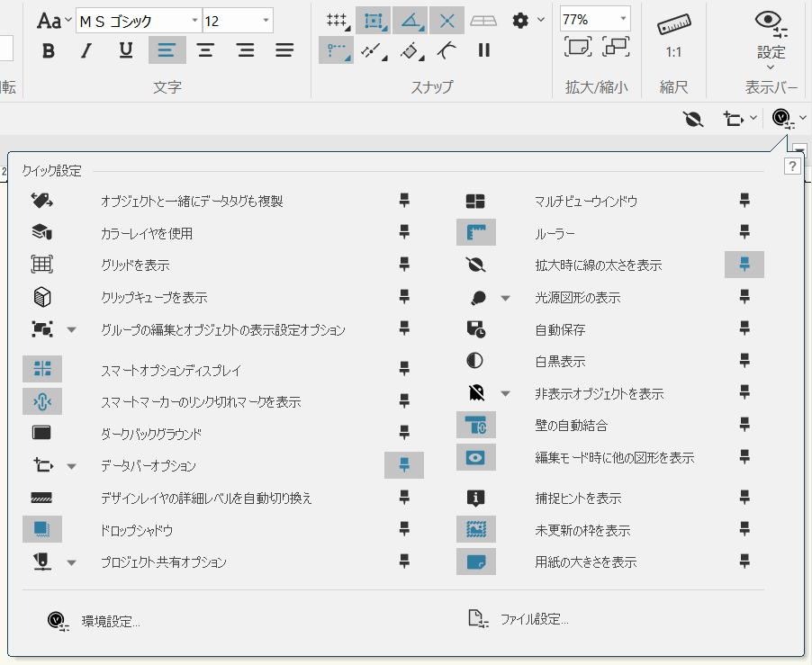Expand group editing options dropdown arrow
This screenshot has height=665, width=812.
click(x=72, y=329)
